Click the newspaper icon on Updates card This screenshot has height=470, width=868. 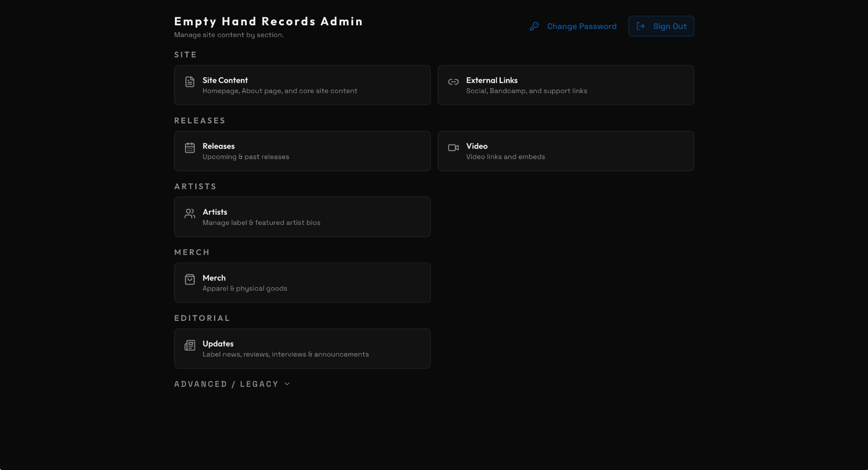point(190,345)
